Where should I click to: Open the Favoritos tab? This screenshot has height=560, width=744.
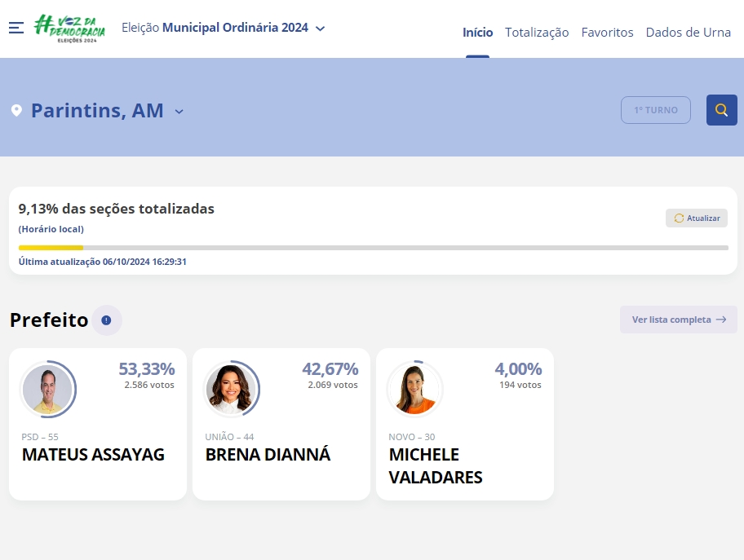pos(607,33)
